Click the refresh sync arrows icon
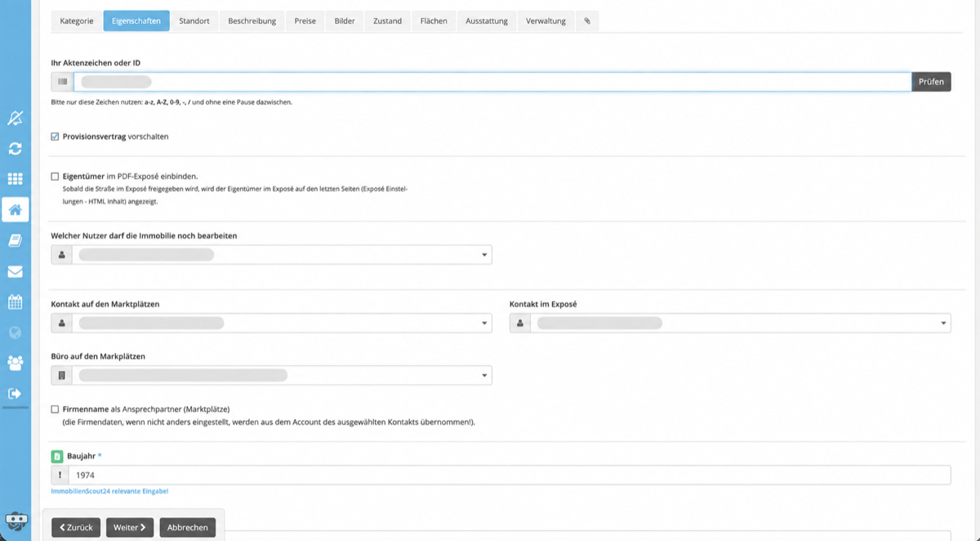This screenshot has width=980, height=541. (15, 149)
